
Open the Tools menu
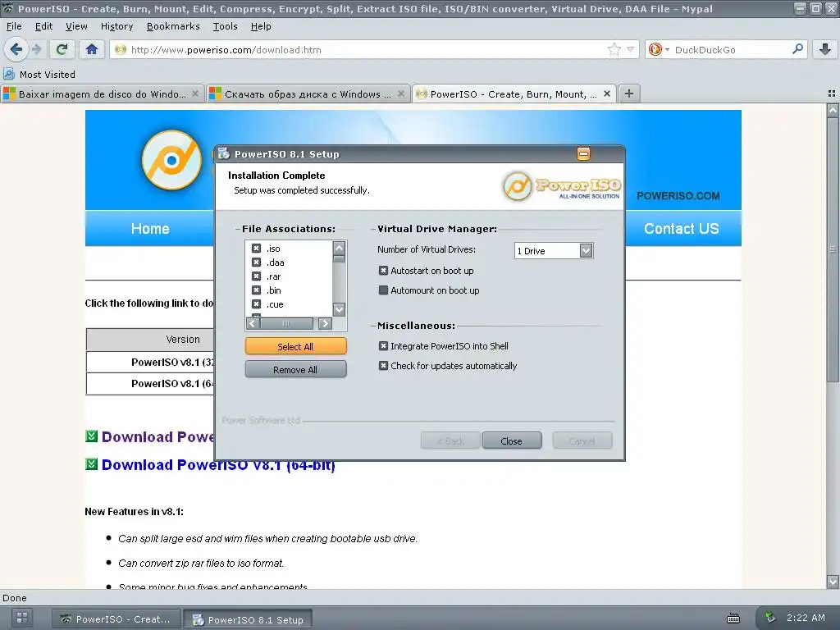pos(225,26)
